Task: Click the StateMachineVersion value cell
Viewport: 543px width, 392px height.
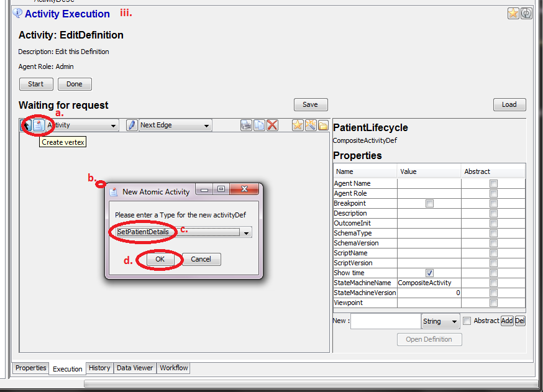Action: click(x=429, y=293)
